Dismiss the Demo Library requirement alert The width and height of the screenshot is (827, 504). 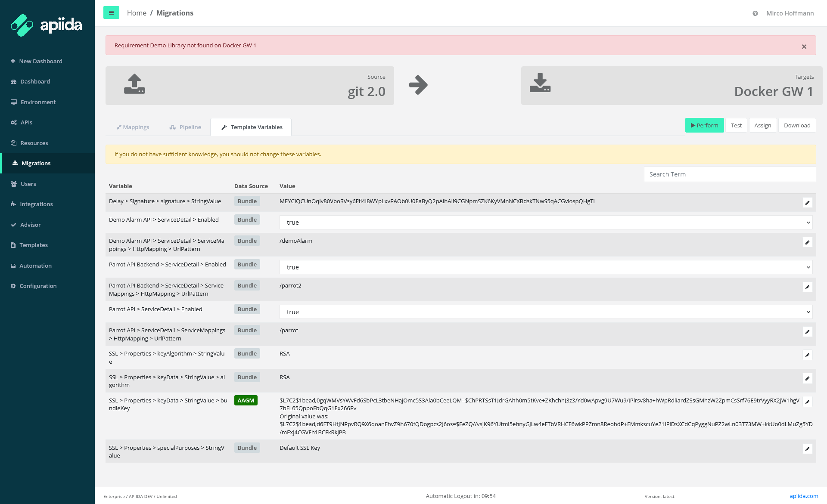pos(804,46)
